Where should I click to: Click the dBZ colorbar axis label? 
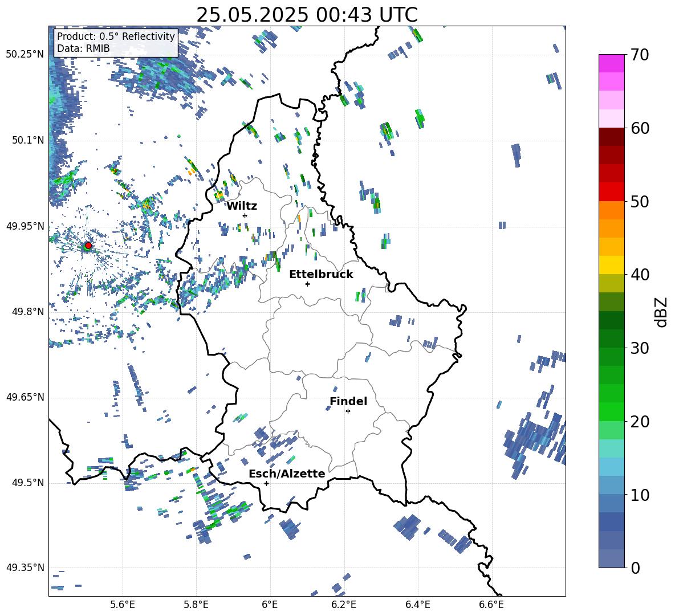point(662,312)
